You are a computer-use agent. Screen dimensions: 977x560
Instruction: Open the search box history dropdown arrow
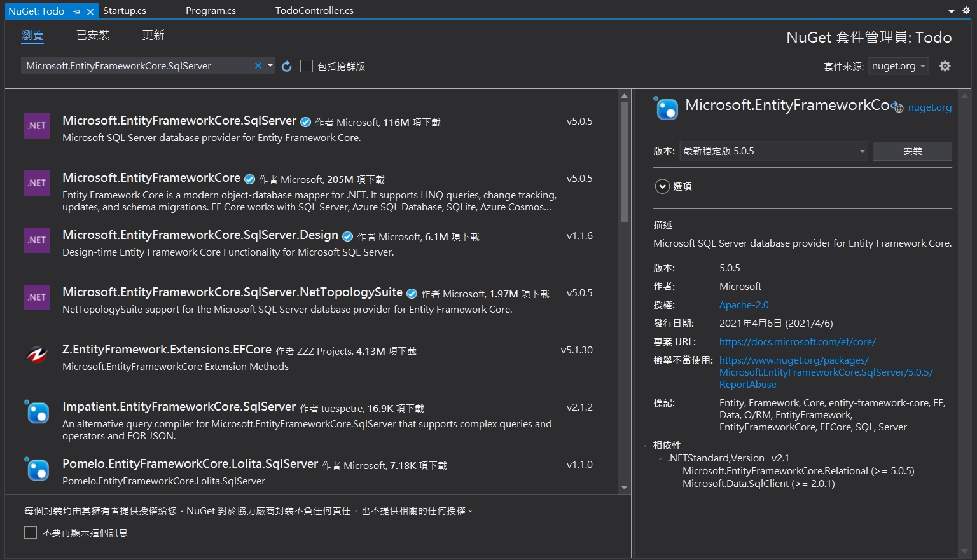[270, 65]
